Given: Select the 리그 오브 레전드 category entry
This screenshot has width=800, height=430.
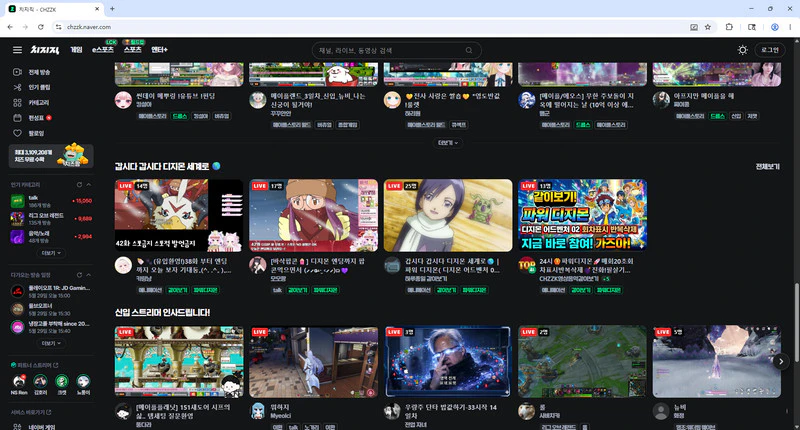Looking at the screenshot, I should [x=51, y=219].
